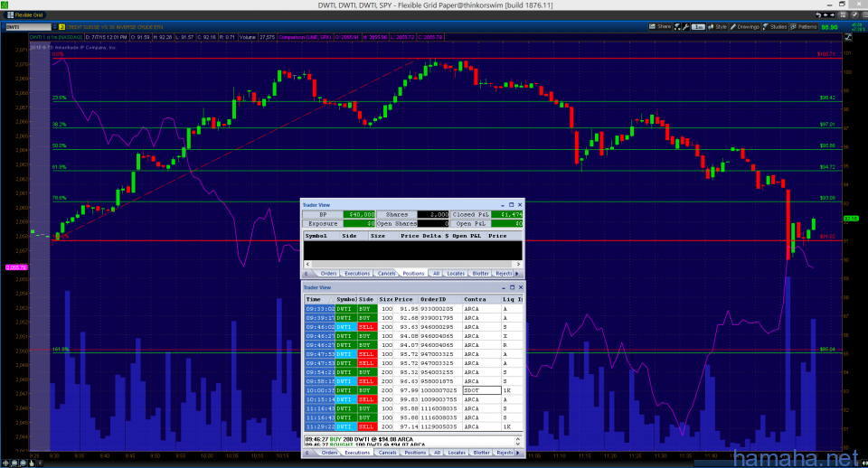Select Locates tab in lower Trader View

(457, 453)
